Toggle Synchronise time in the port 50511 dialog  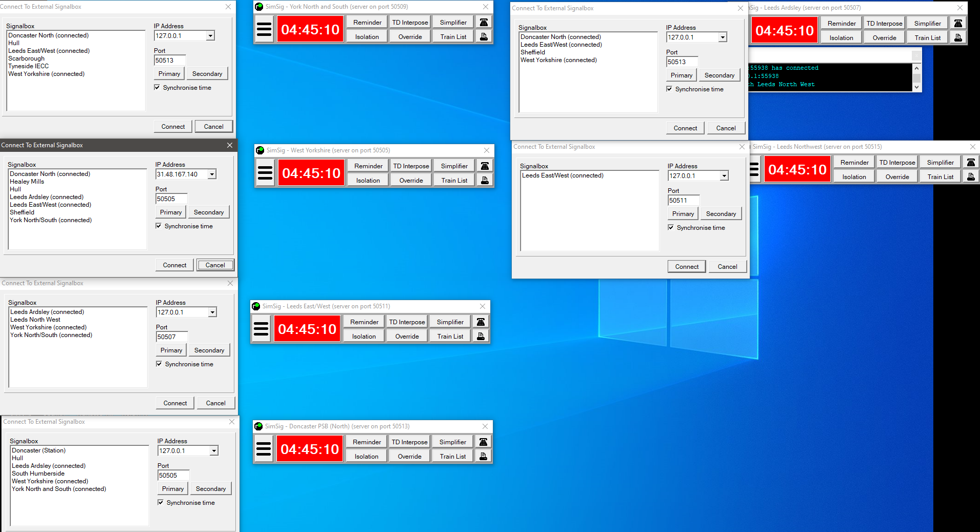pos(696,228)
